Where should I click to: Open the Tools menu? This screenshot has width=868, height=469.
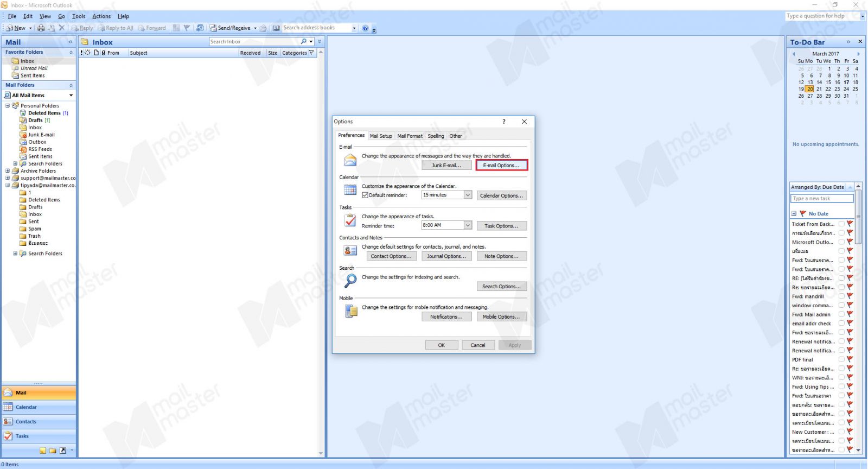(x=79, y=16)
